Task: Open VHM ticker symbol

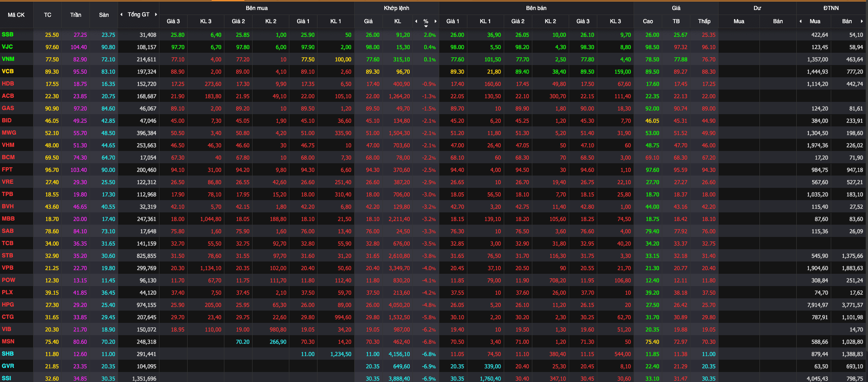Action: coord(8,145)
